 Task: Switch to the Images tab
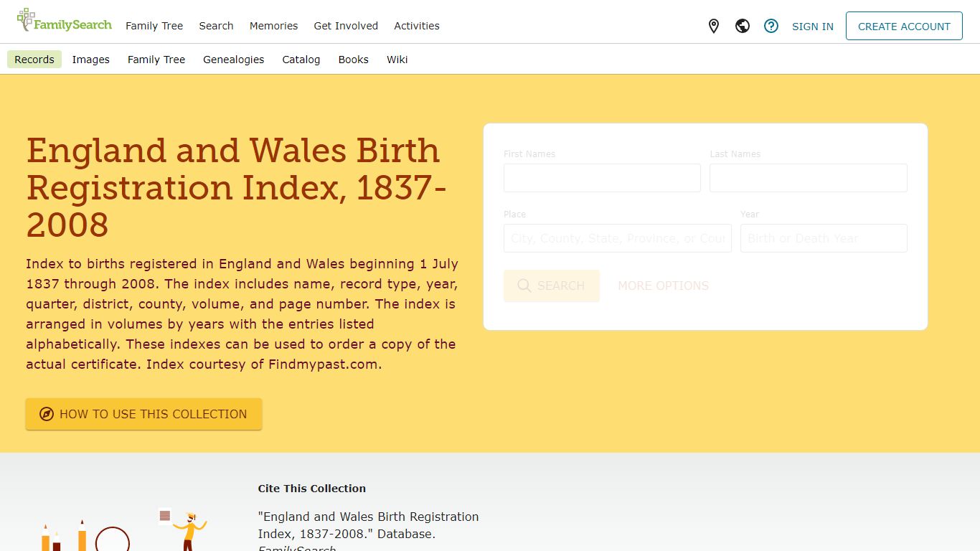click(x=91, y=60)
